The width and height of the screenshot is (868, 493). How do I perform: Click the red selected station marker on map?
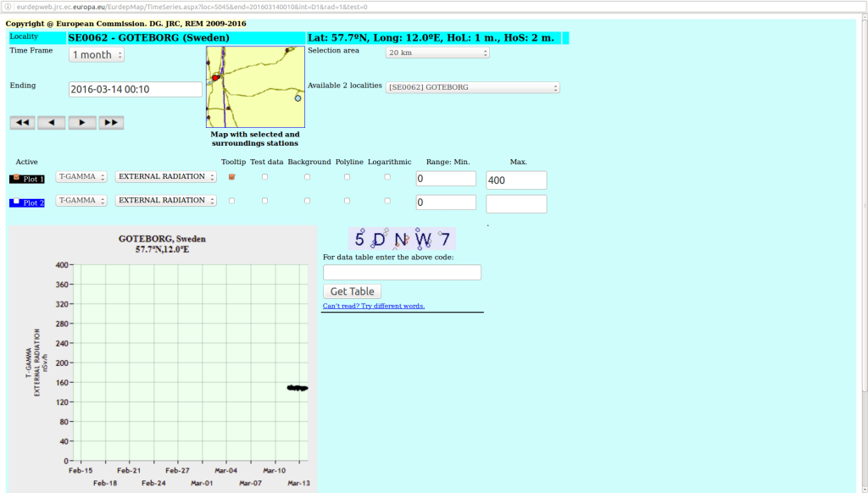(216, 77)
